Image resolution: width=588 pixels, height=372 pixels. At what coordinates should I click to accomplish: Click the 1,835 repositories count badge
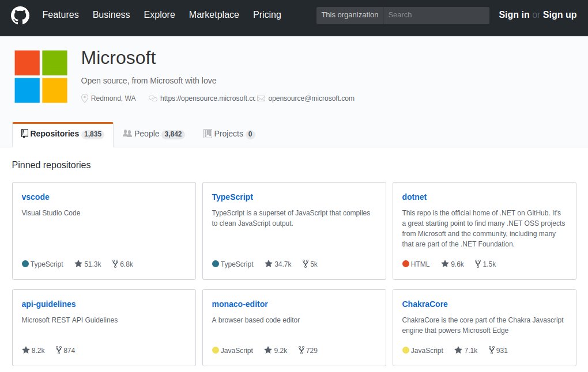point(93,134)
